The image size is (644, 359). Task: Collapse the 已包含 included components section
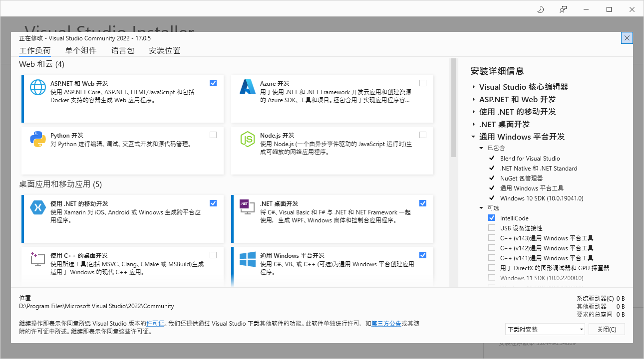(482, 148)
